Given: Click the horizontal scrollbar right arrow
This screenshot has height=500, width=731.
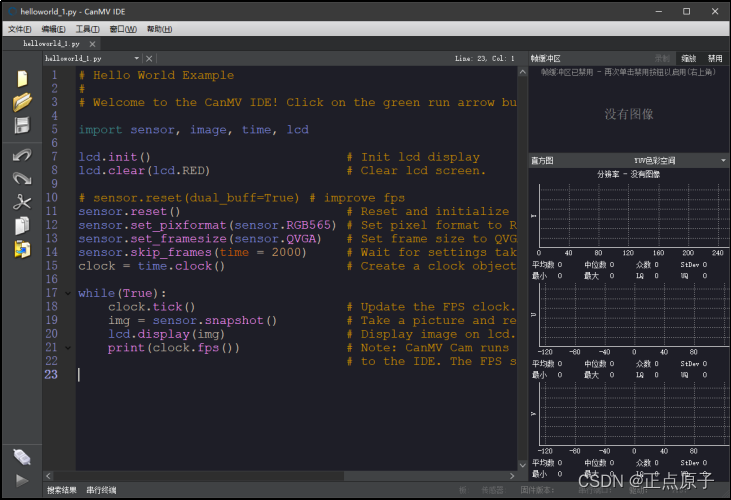Looking at the screenshot, I should point(512,476).
